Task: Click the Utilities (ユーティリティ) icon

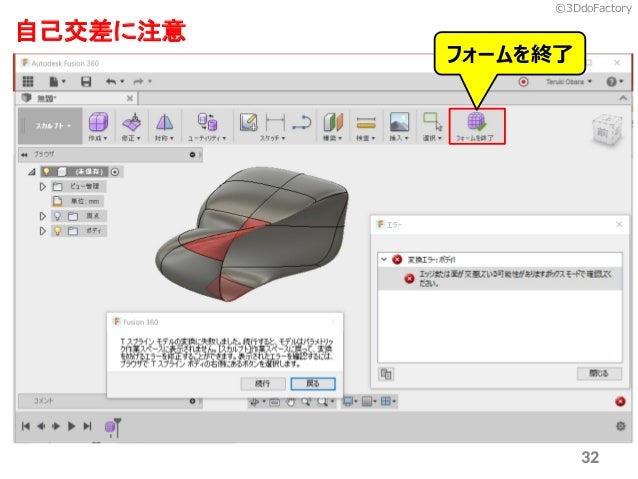Action: click(x=208, y=122)
